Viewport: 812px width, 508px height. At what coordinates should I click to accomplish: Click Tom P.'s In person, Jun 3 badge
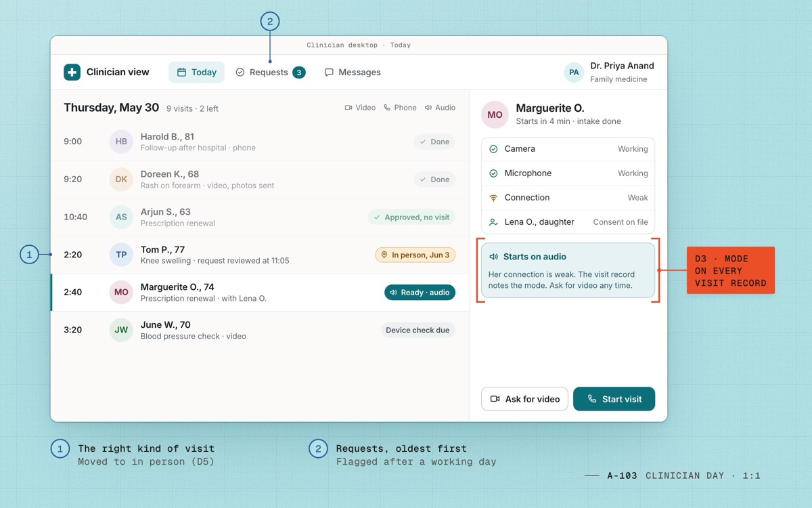pyautogui.click(x=415, y=255)
